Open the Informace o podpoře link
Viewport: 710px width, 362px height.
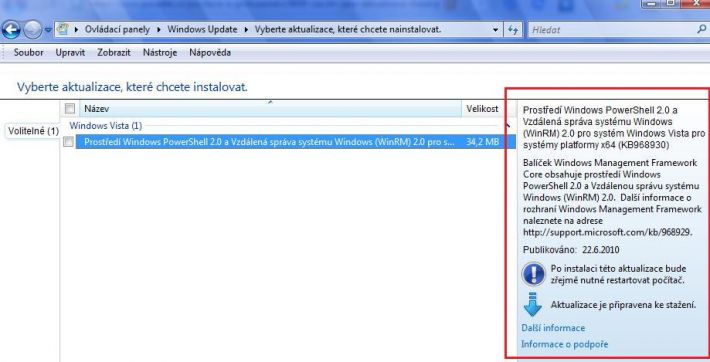pos(565,344)
